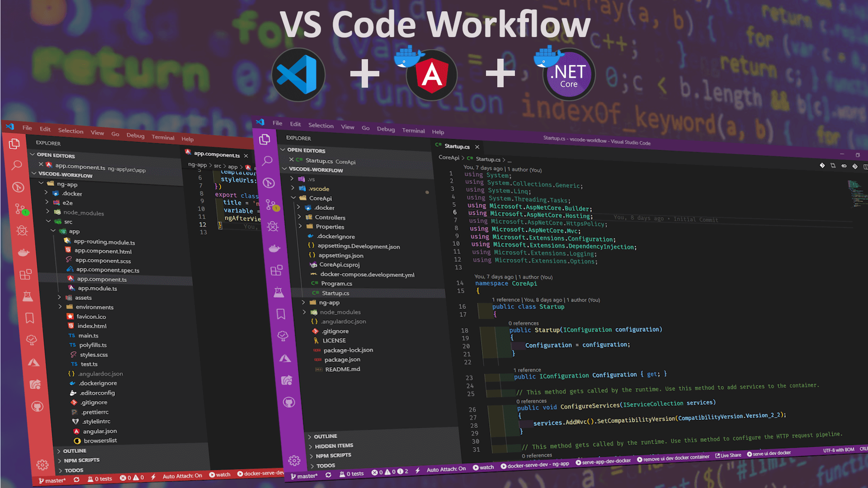This screenshot has width=868, height=488.
Task: Click errors and warnings count in purple status bar
Action: click(390, 472)
